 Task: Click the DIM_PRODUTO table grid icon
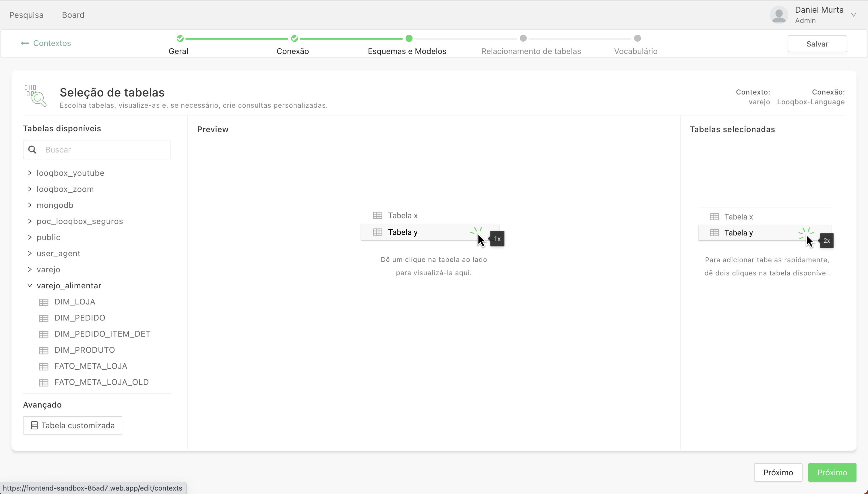point(43,350)
